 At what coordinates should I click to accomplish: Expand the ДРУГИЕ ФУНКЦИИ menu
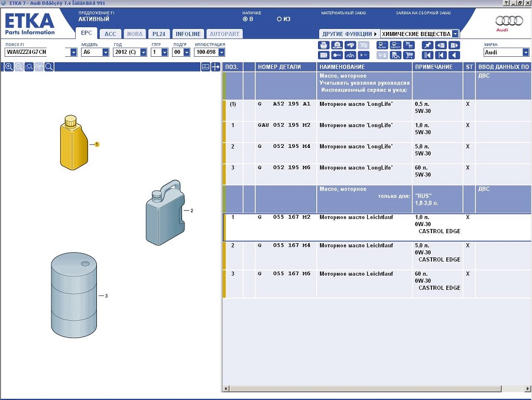point(349,34)
